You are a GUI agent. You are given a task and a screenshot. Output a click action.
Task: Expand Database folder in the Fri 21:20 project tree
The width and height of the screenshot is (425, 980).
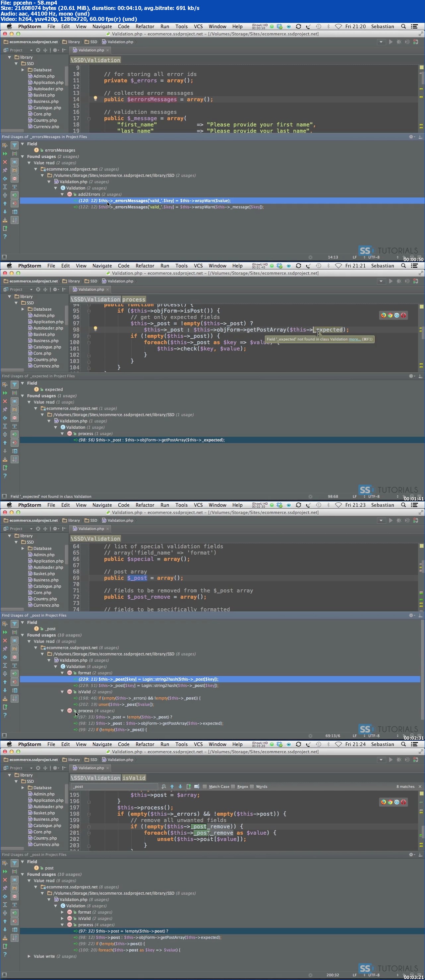[x=23, y=70]
